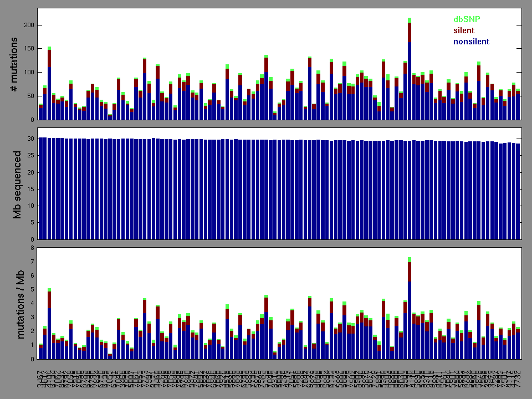The height and width of the screenshot is (399, 532).
Task: Click the leftmost bar in Mb sequenced chart
Action: pyautogui.click(x=40, y=188)
